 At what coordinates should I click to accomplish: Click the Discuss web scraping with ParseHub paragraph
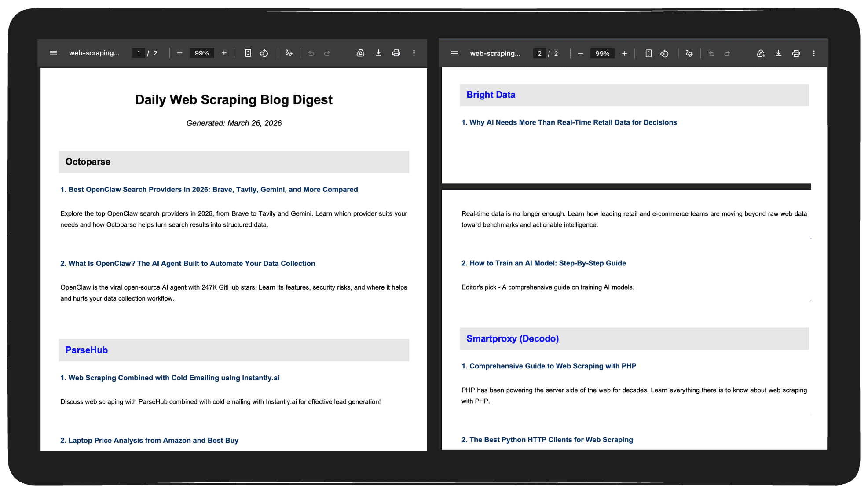tap(220, 401)
